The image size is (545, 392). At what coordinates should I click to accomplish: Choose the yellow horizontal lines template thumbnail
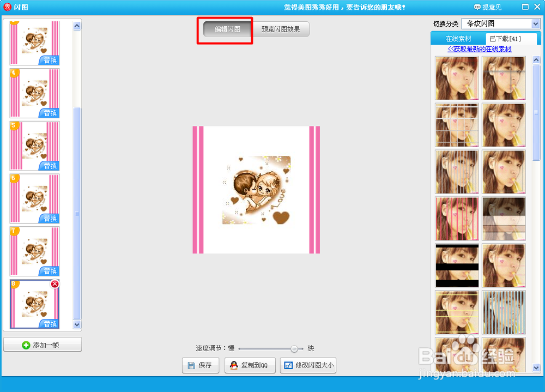click(x=457, y=312)
